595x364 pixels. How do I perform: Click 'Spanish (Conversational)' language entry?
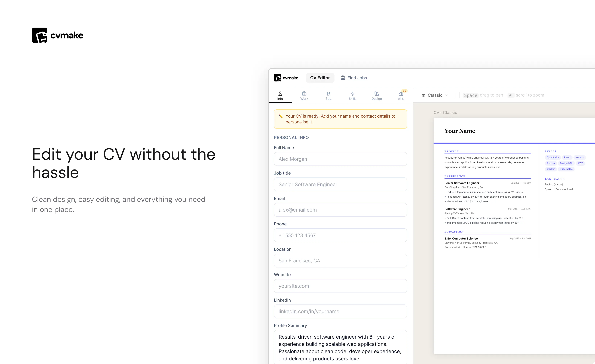[x=559, y=189]
